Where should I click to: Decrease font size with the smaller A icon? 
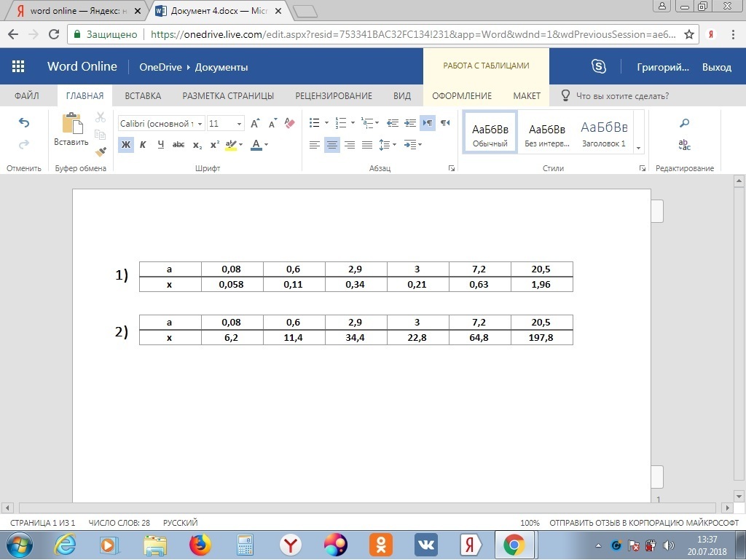pyautogui.click(x=272, y=123)
